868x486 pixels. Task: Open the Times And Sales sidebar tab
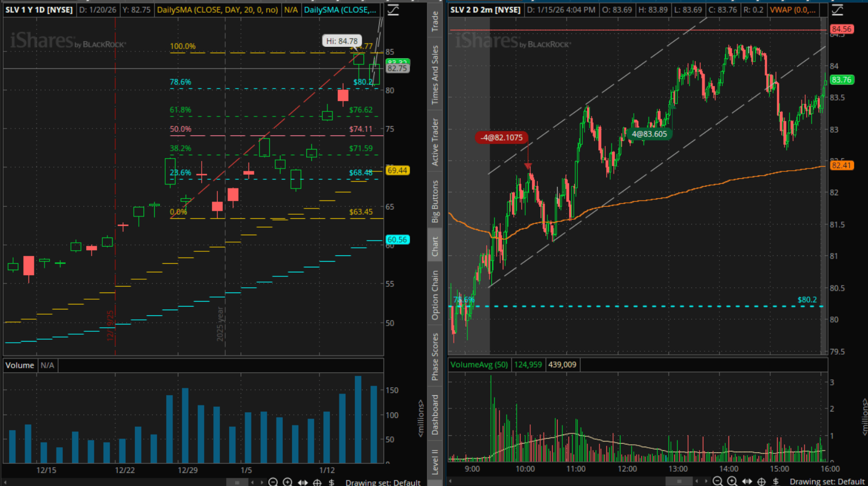tap(435, 75)
